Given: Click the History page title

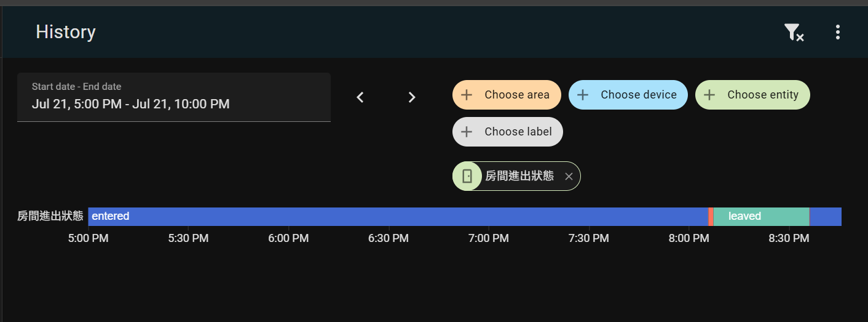Looking at the screenshot, I should pos(66,32).
